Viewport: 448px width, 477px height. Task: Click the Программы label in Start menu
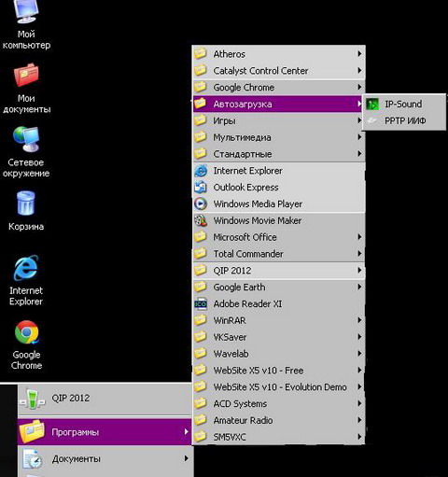click(x=76, y=432)
